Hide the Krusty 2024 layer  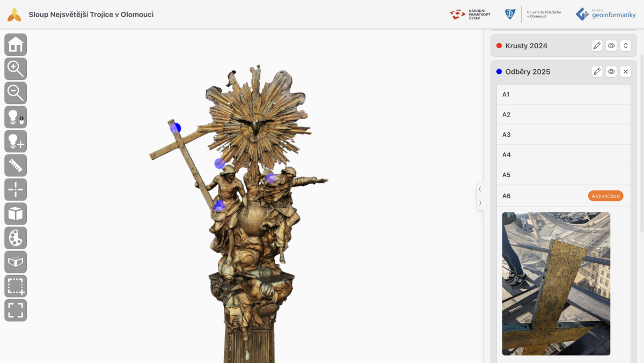pos(611,46)
